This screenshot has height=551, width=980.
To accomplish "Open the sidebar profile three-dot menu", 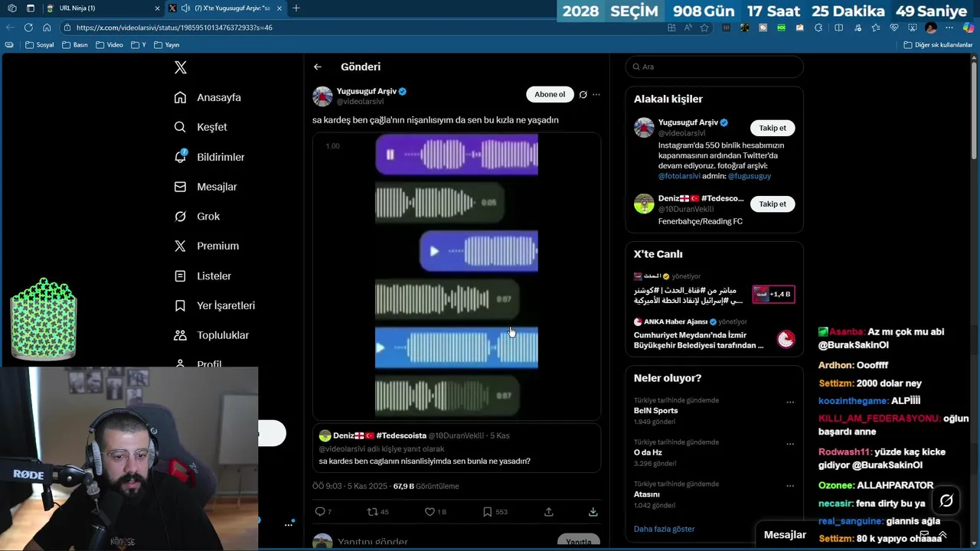I will click(x=289, y=524).
